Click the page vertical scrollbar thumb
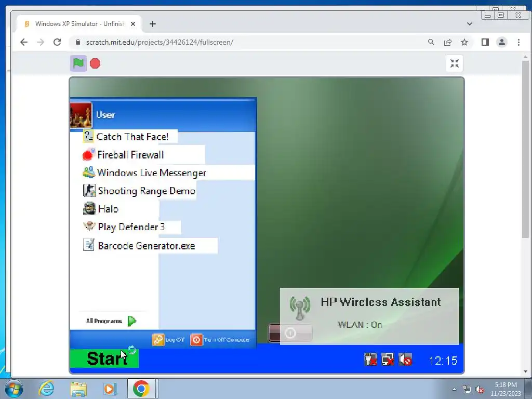 click(x=525, y=149)
